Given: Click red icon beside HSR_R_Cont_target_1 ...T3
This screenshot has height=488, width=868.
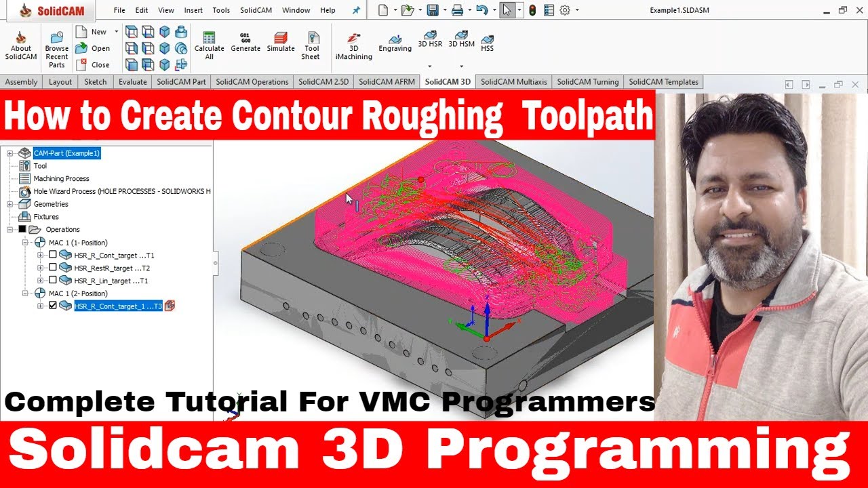Looking at the screenshot, I should click(170, 306).
